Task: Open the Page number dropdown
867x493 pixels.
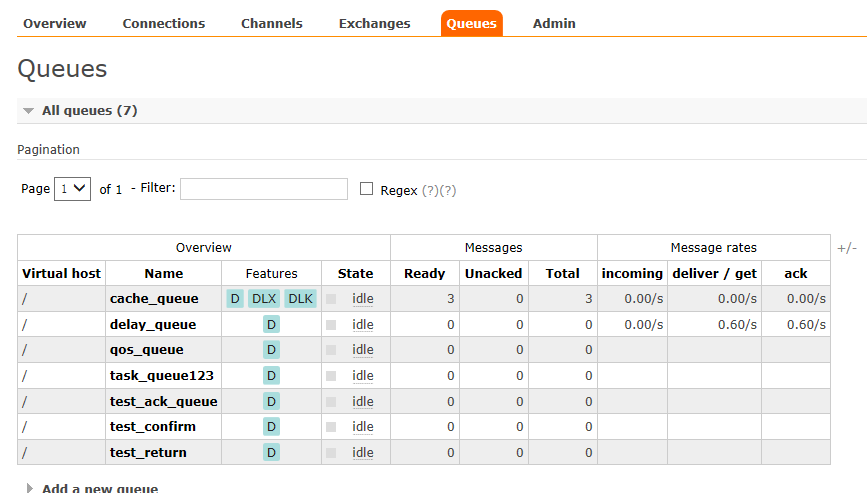Action: [72, 189]
